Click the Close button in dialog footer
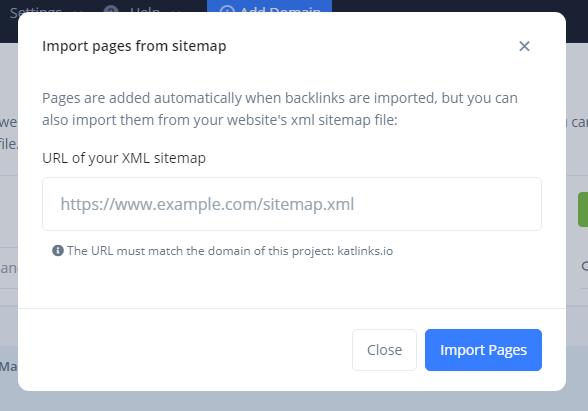Screen dimensions: 588x411 tap(384, 350)
